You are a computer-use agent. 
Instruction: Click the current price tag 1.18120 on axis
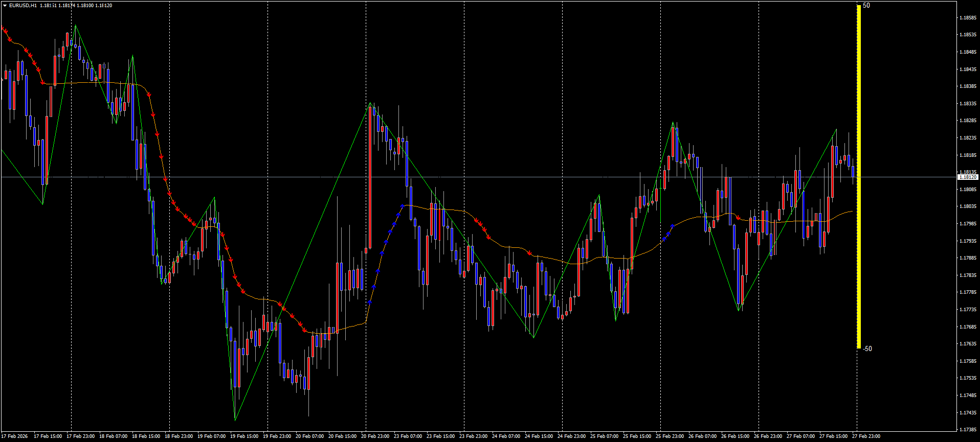pyautogui.click(x=967, y=177)
